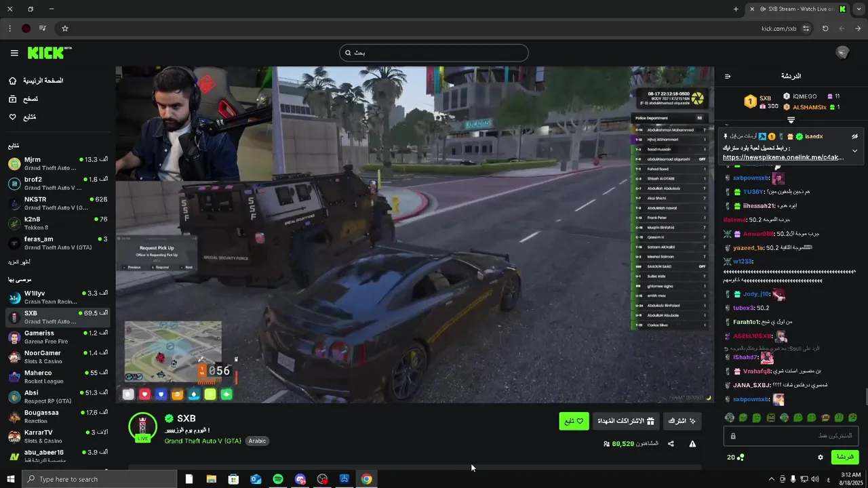Click username TU36Y in chat
The height and width of the screenshot is (488, 868).
point(753,192)
